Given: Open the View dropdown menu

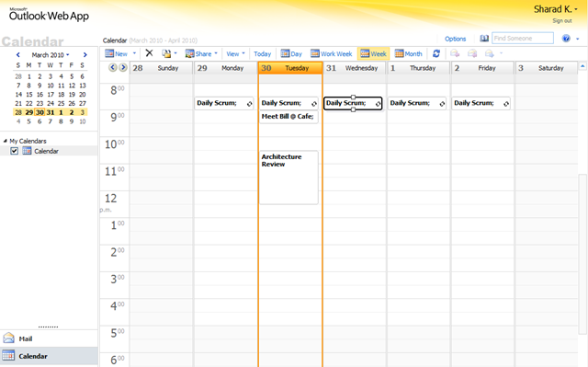Looking at the screenshot, I should coord(235,53).
